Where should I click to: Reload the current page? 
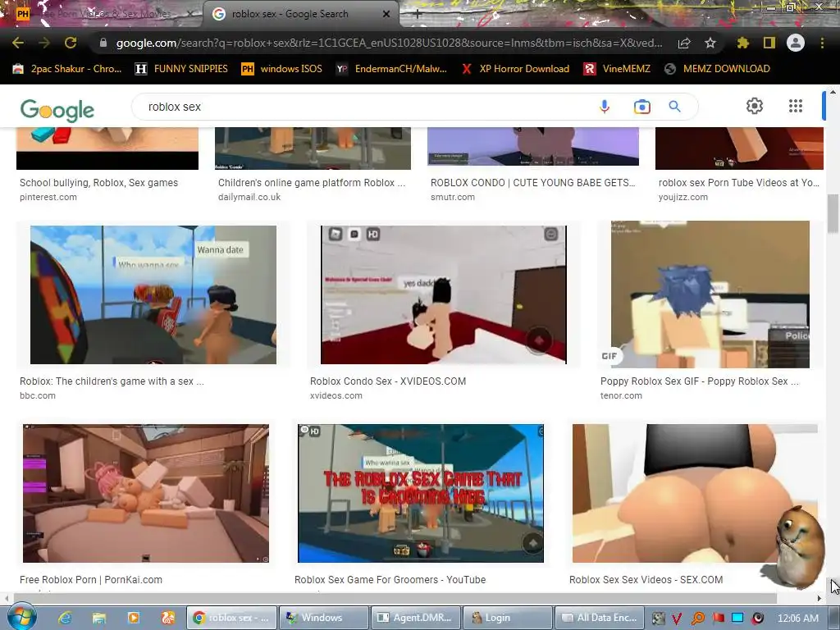[x=71, y=43]
